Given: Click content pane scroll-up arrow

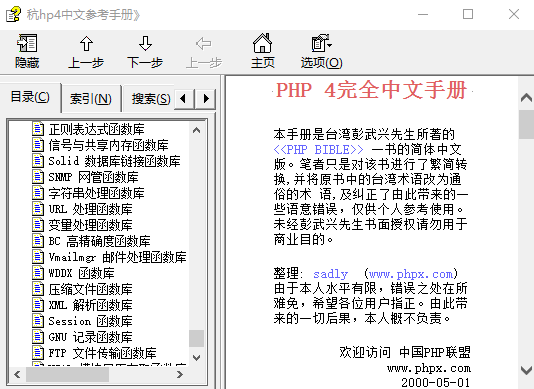Looking at the screenshot, I should [x=526, y=98].
